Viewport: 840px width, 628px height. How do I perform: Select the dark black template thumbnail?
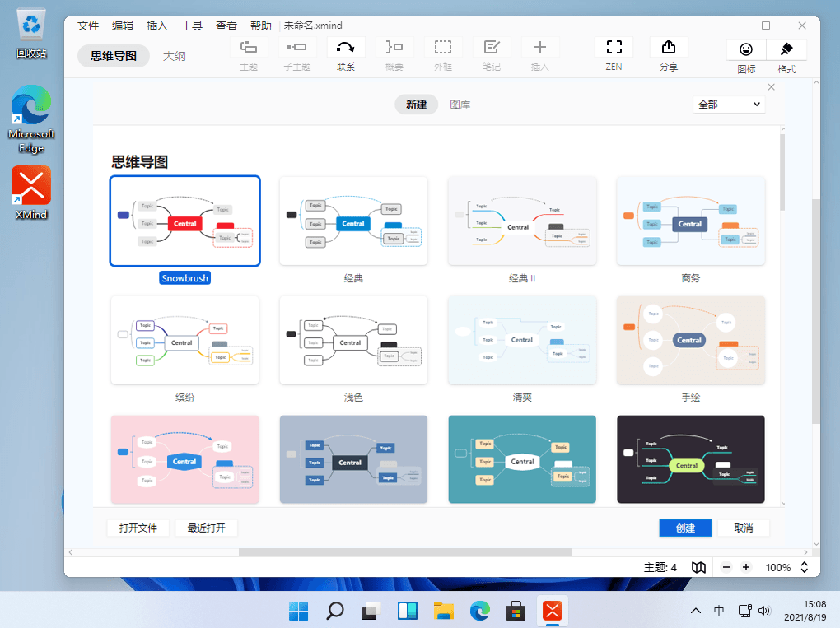click(x=691, y=459)
